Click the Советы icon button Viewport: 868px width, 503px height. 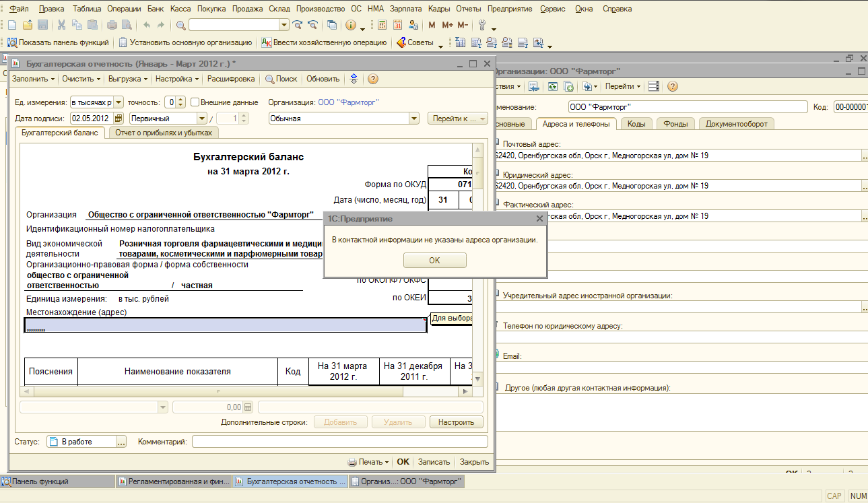[x=401, y=42]
